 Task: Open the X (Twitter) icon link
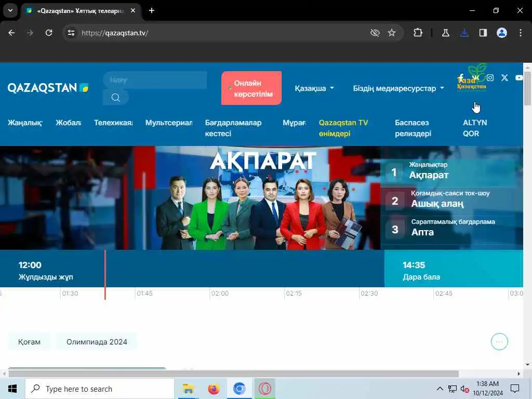pyautogui.click(x=504, y=78)
